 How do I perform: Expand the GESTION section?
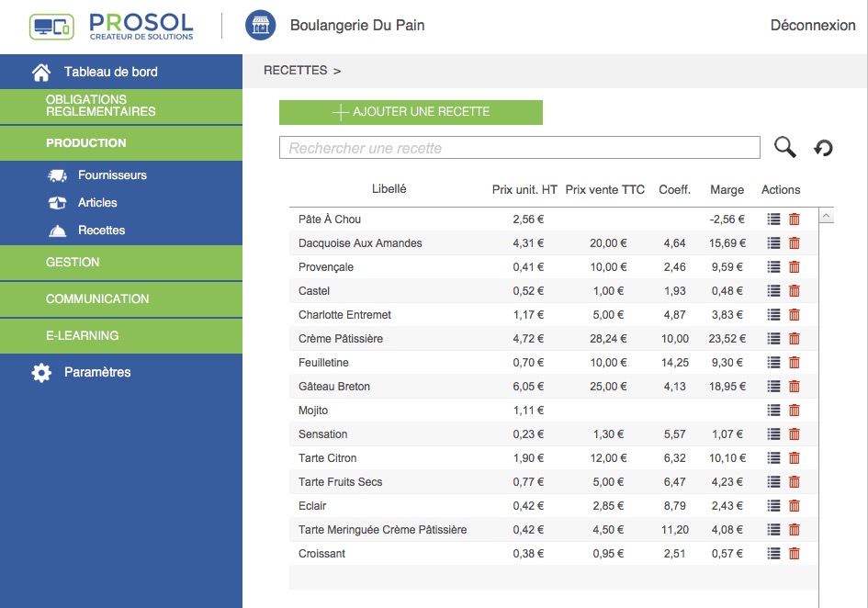tap(121, 263)
